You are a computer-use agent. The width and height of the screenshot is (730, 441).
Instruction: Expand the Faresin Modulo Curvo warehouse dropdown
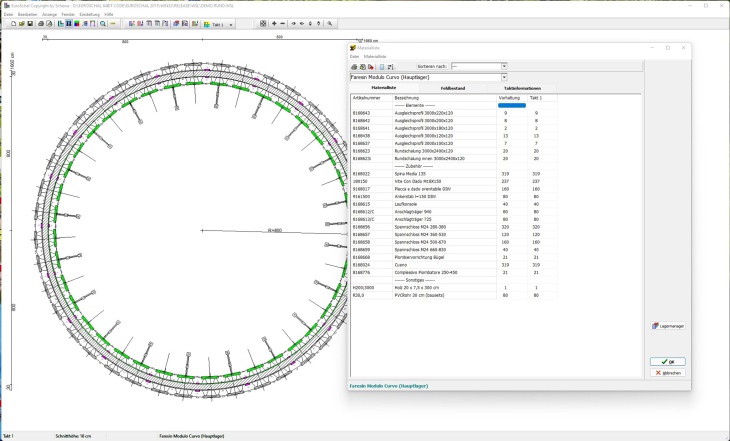[x=504, y=76]
